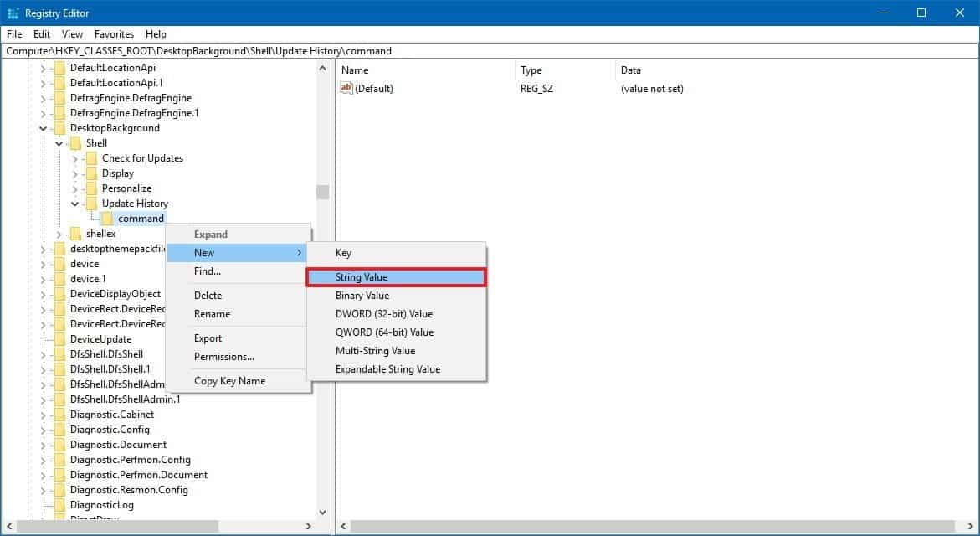
Task: Click the registry path address bar
Action: click(490, 50)
